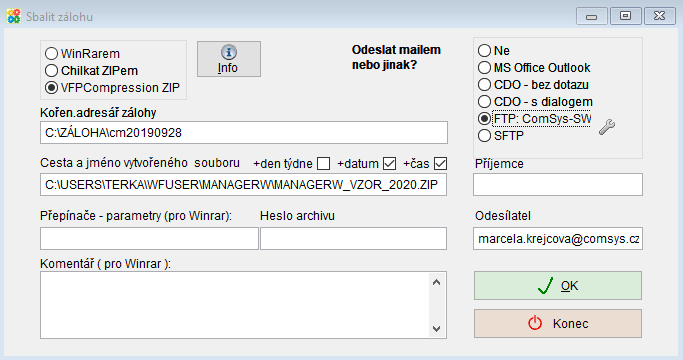Confirm with the green OK button
683x360 pixels.
[558, 285]
